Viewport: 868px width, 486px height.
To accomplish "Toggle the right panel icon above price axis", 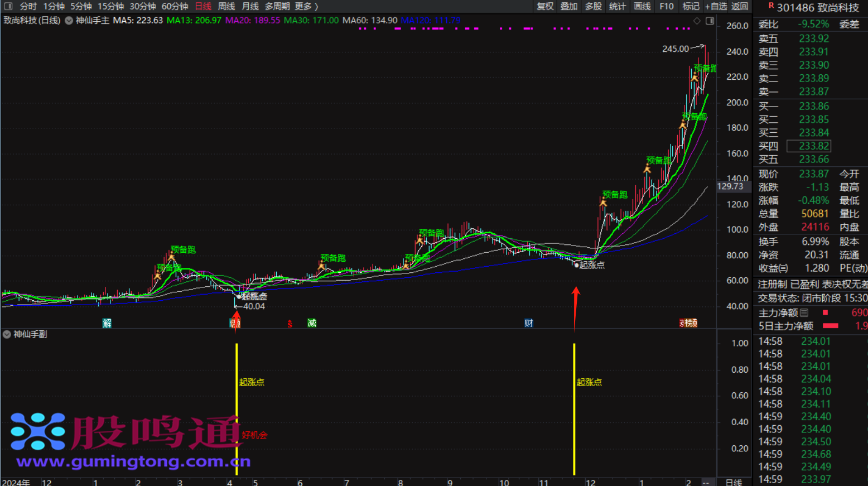I will 710,21.
